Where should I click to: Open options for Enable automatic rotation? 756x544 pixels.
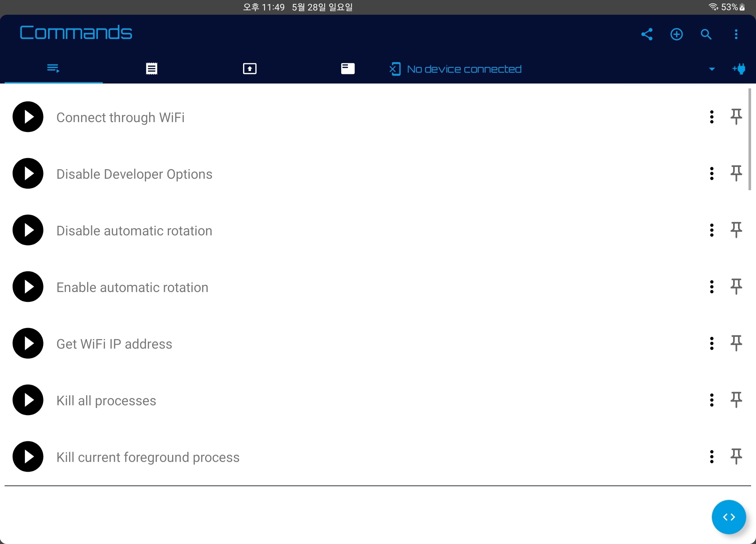tap(712, 287)
